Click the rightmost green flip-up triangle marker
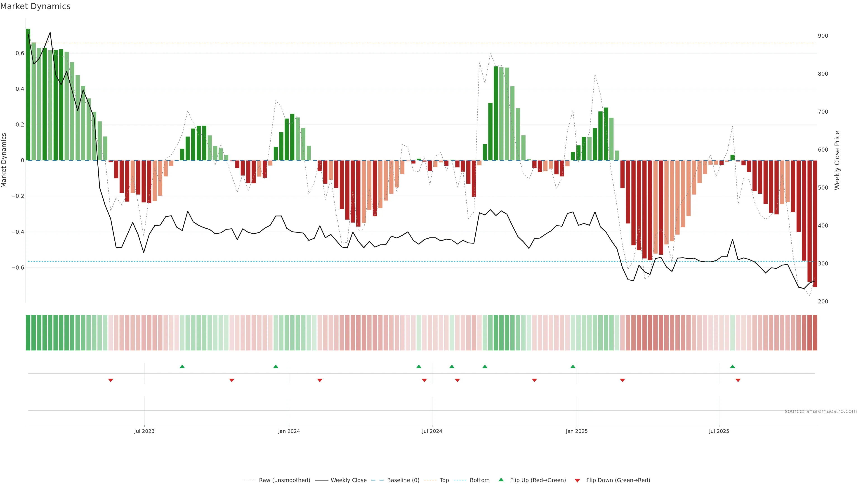 click(732, 366)
